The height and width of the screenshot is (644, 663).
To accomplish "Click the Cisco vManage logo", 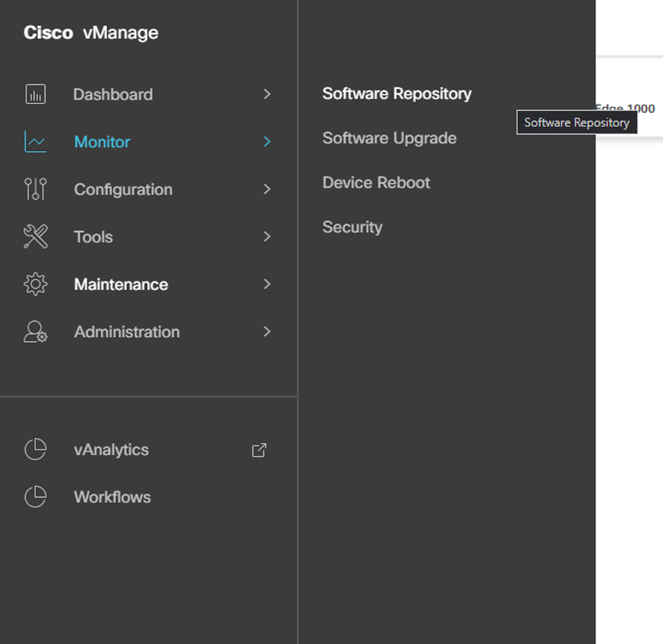I will click(90, 32).
